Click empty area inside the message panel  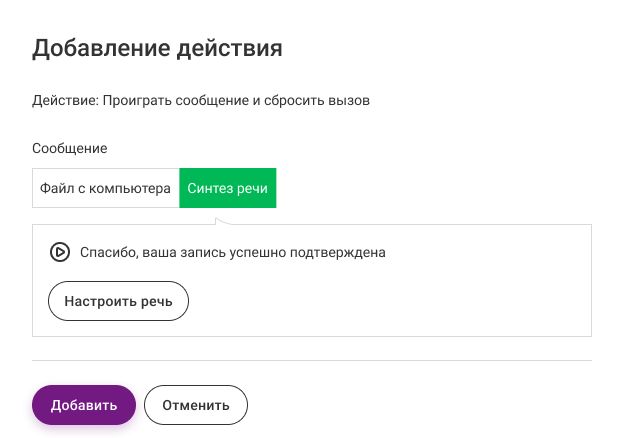390,302
